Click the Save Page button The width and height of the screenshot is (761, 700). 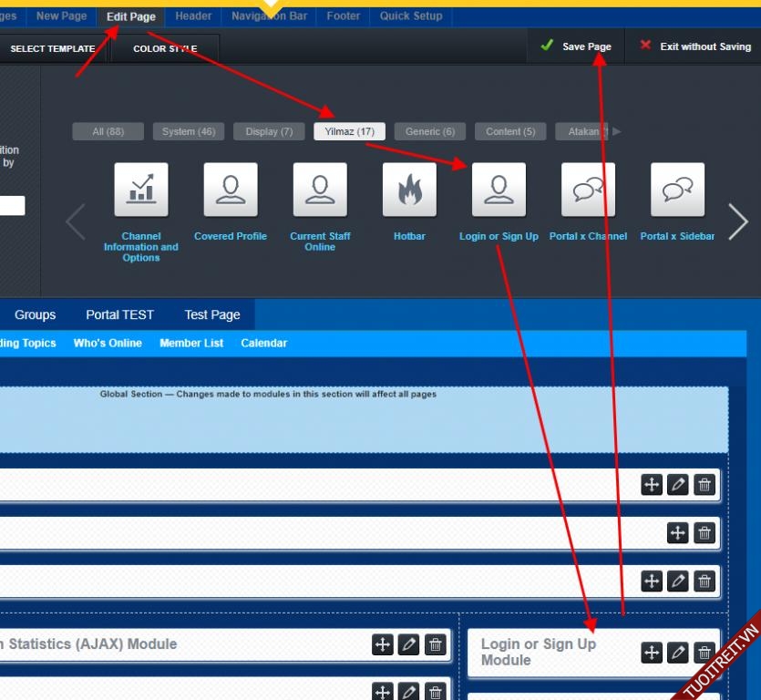(576, 46)
